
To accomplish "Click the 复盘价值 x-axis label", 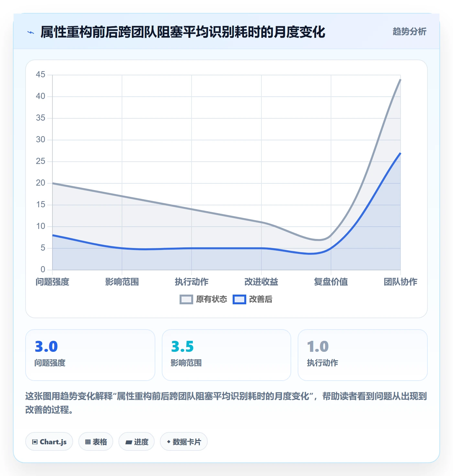I will 331,282.
